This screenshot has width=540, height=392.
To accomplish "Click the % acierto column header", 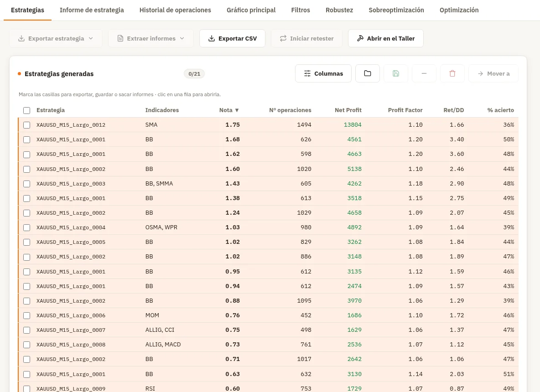I will pyautogui.click(x=500, y=110).
